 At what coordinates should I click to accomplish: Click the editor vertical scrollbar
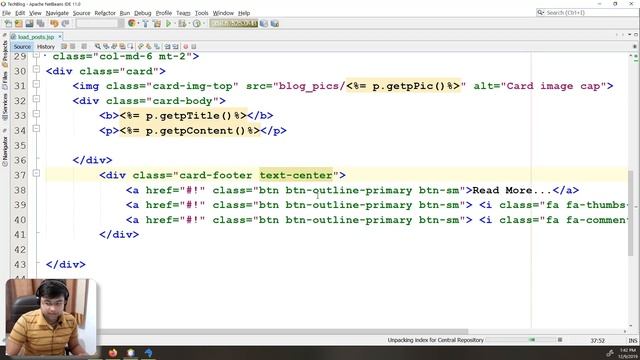click(x=631, y=212)
